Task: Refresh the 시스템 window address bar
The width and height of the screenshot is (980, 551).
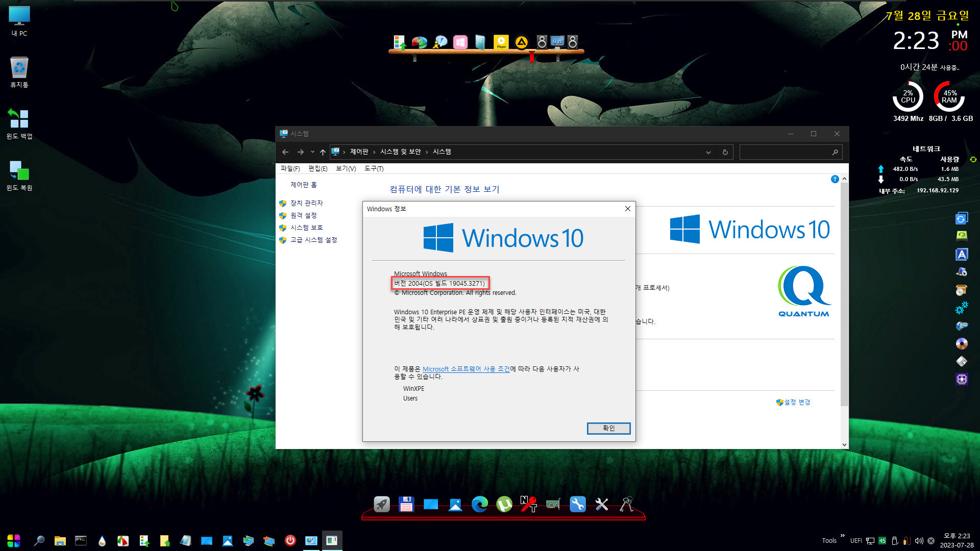Action: point(725,152)
